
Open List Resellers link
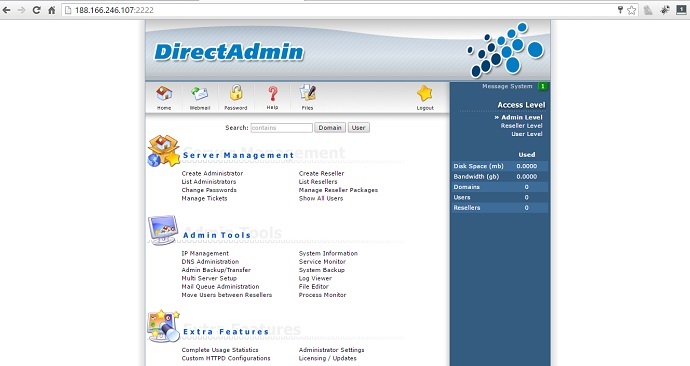[318, 182]
